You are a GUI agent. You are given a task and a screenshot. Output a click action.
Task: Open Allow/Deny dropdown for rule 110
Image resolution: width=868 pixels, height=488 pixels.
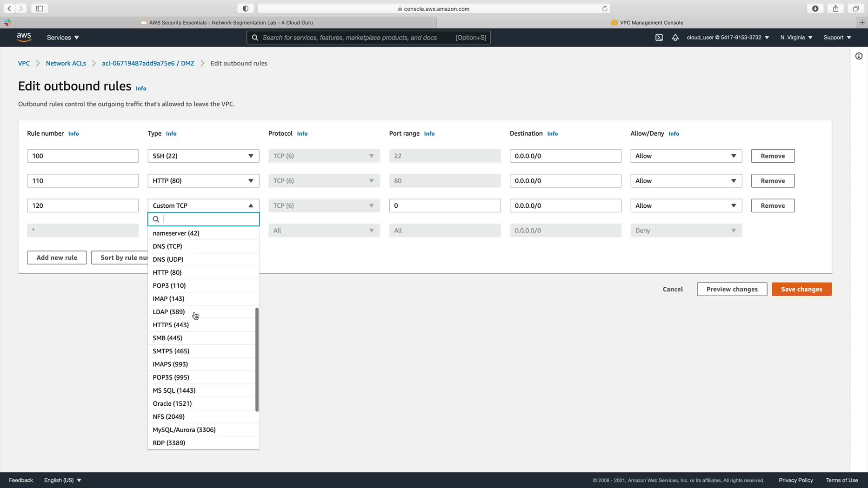coord(686,181)
